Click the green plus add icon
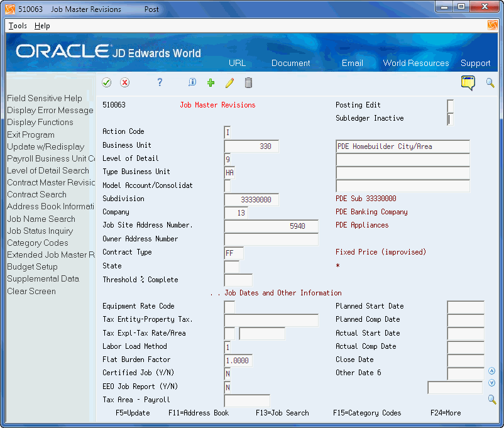This screenshot has height=428, width=504. pos(211,82)
